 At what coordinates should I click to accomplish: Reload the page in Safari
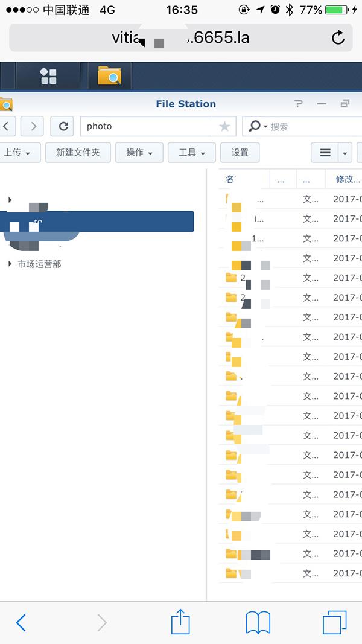(x=338, y=38)
